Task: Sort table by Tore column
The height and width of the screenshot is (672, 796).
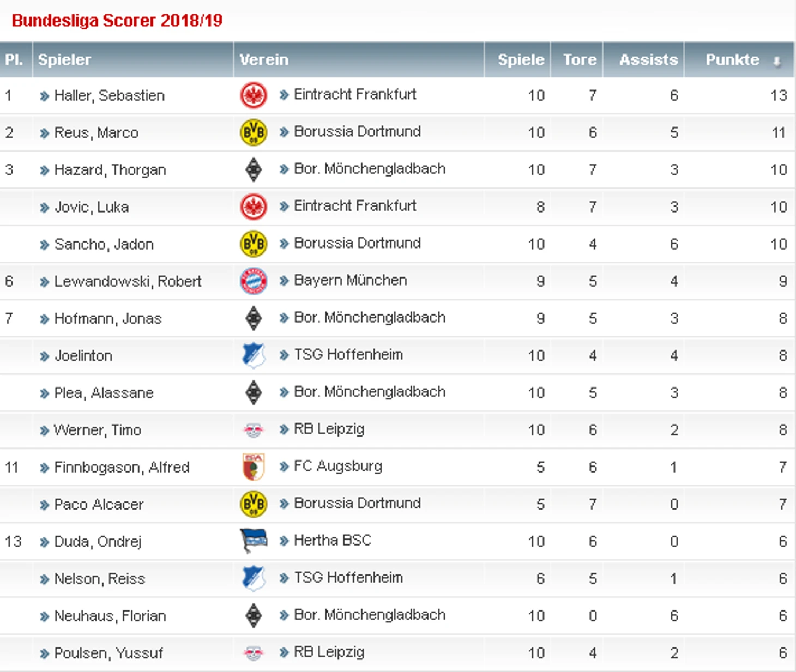Action: (x=580, y=60)
